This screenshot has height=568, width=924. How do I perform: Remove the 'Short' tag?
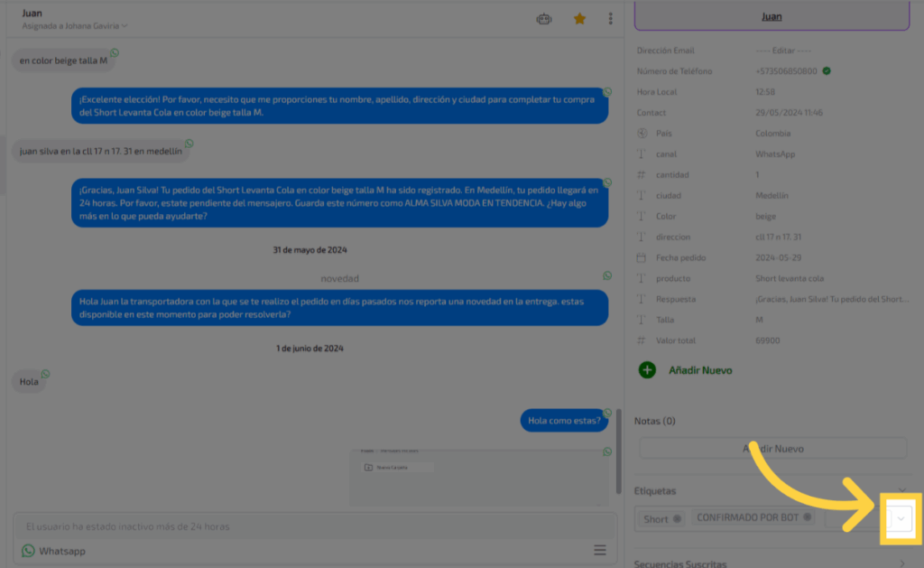pos(677,518)
